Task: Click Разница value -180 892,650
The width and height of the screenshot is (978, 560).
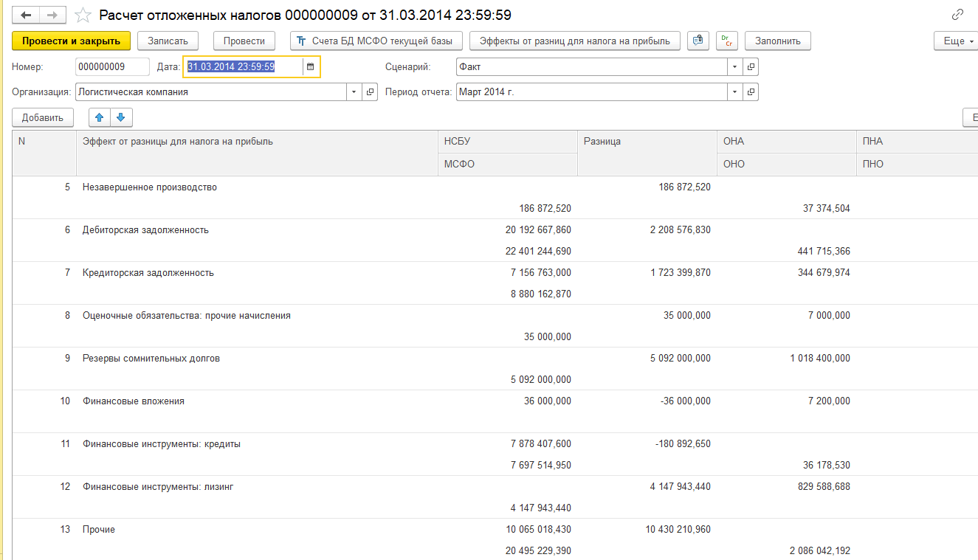Action: point(683,444)
